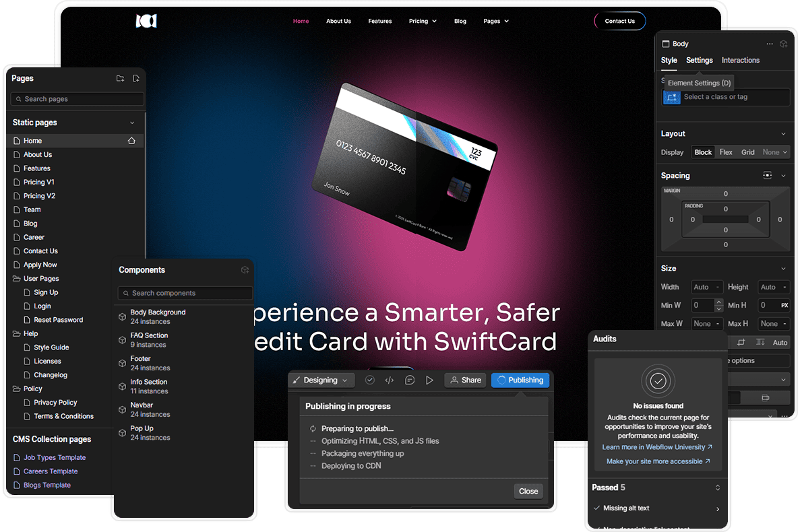Click the comments icon in toolbar
This screenshot has width=802, height=532.
[410, 380]
